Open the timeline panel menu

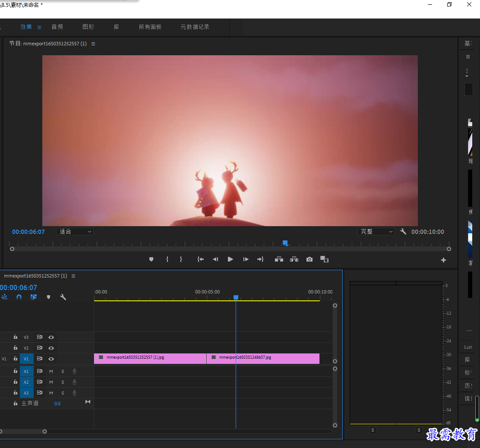(73, 276)
